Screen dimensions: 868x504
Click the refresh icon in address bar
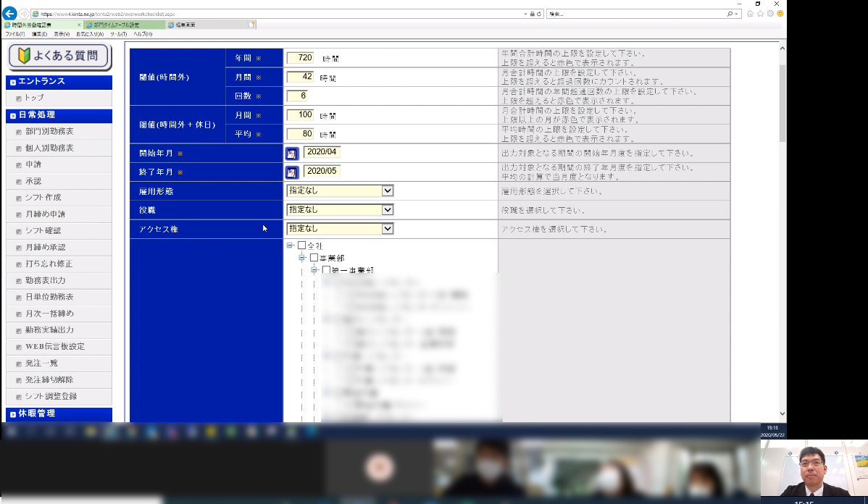coord(539,14)
